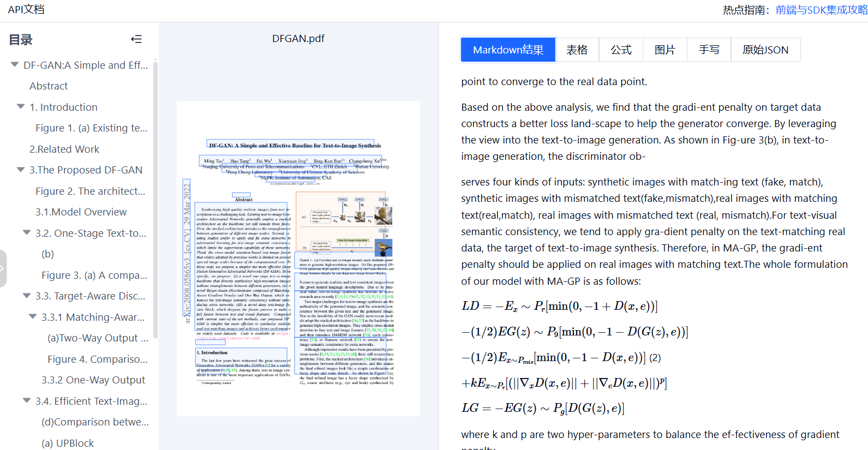Click the DFGAN.pdf page preview
868x450 pixels.
pyautogui.click(x=298, y=259)
